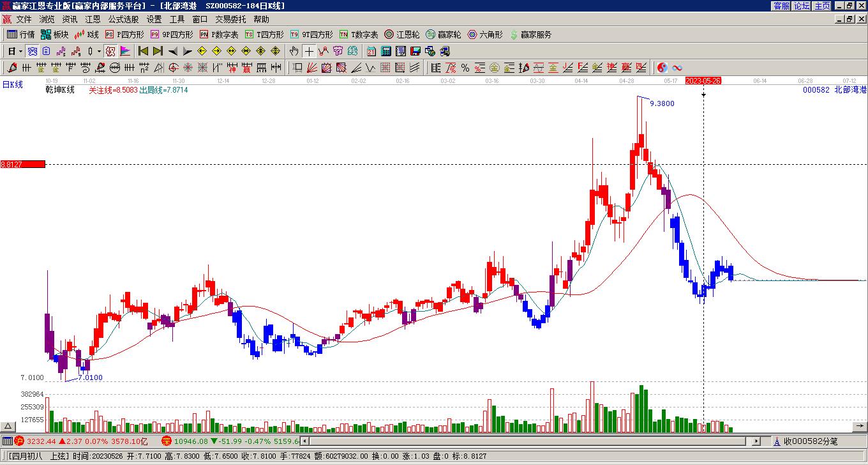
Task: Click the black right arrow icon
Action: tap(187, 51)
